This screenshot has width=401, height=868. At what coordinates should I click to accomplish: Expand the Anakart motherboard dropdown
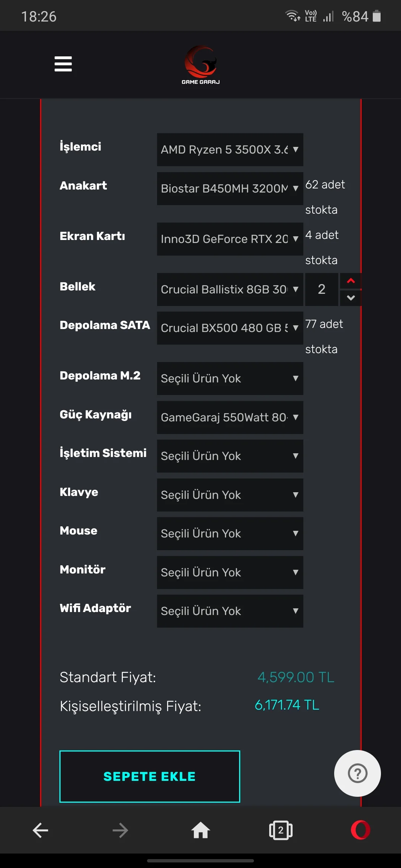click(230, 188)
